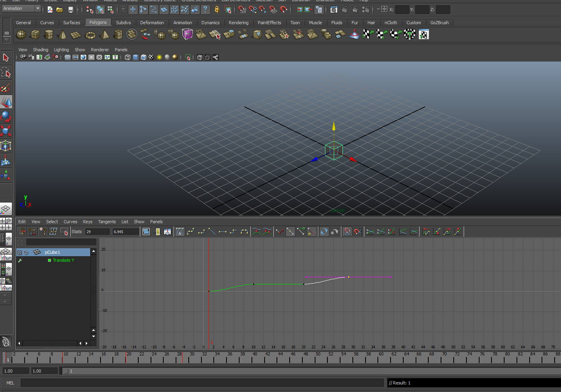Click the linear tangents icon in Graph Editor
Viewport: 561px width, 392px height.
212,232
